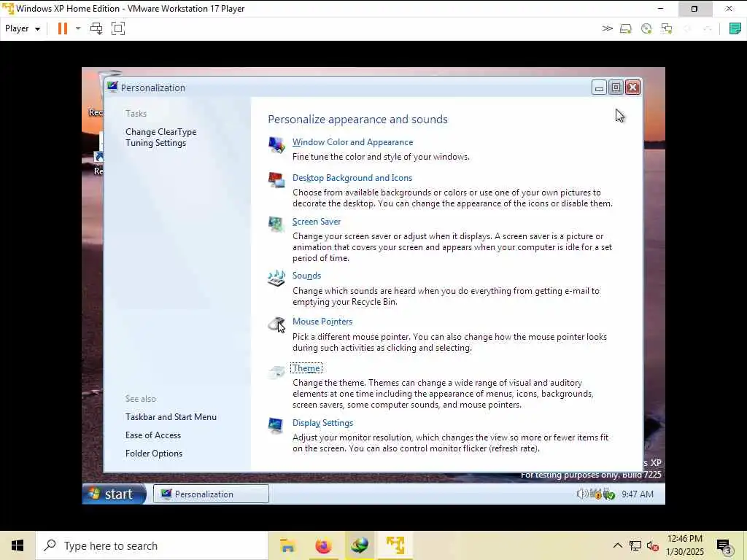Click Personalization taskbar button in XP

pos(211,494)
